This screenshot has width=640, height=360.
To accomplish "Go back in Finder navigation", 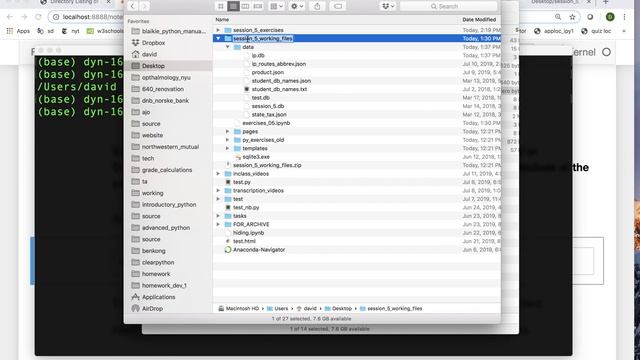I will coord(132,6).
